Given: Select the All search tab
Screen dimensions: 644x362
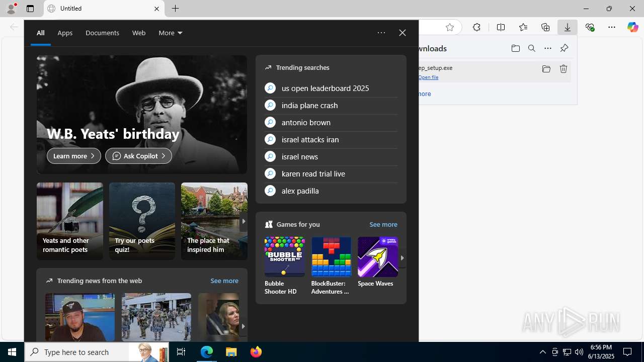Looking at the screenshot, I should (41, 33).
